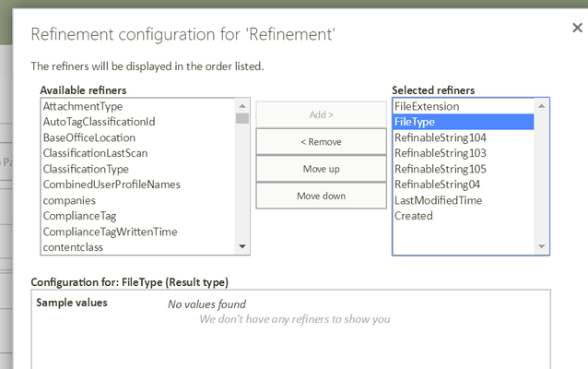Screen dimensions: 588x369
Task: Select ClassificationType refiner
Action: tap(138, 169)
